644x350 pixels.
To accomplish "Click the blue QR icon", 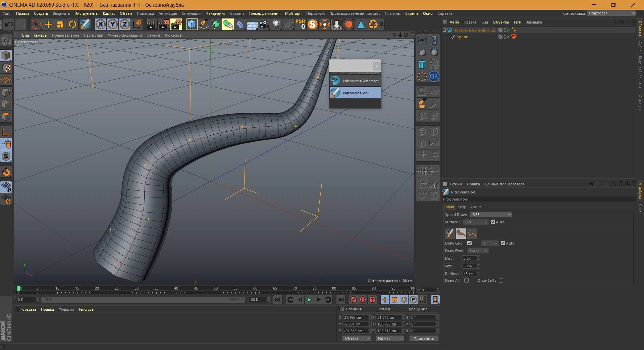I will [434, 76].
